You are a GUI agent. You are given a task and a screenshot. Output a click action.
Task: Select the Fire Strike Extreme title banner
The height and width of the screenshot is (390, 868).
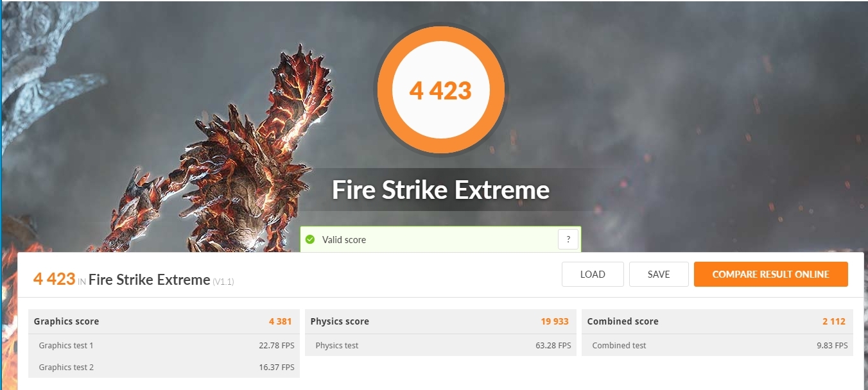(440, 190)
